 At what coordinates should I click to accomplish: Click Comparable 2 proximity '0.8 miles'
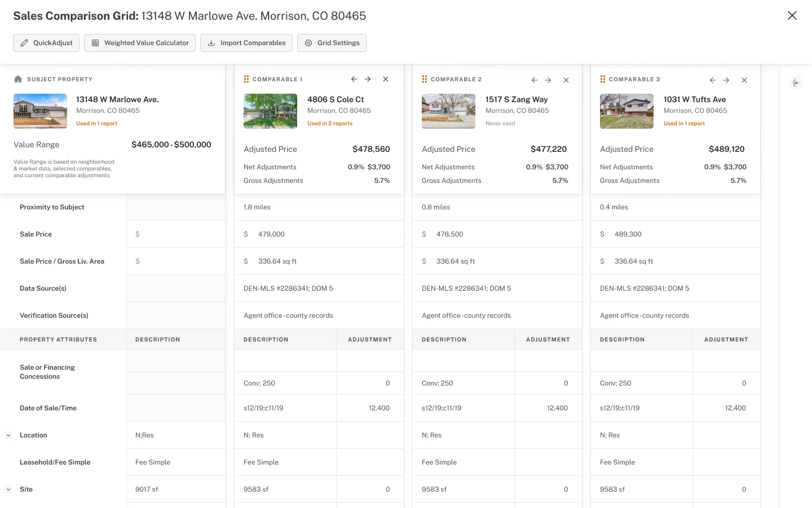pos(436,207)
